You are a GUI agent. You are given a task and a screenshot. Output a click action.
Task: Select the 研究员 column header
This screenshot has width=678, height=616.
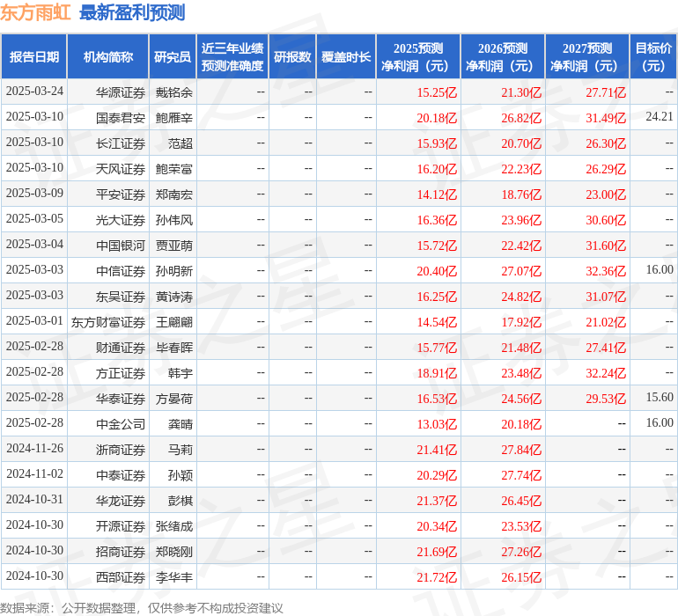point(173,57)
